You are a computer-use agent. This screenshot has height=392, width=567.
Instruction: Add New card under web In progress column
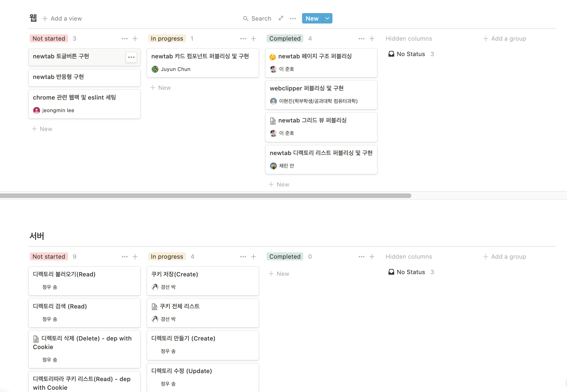(x=161, y=88)
